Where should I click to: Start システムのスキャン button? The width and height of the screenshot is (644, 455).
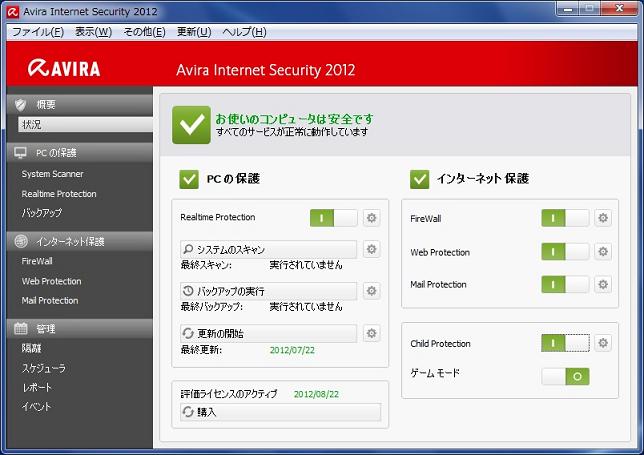point(269,249)
